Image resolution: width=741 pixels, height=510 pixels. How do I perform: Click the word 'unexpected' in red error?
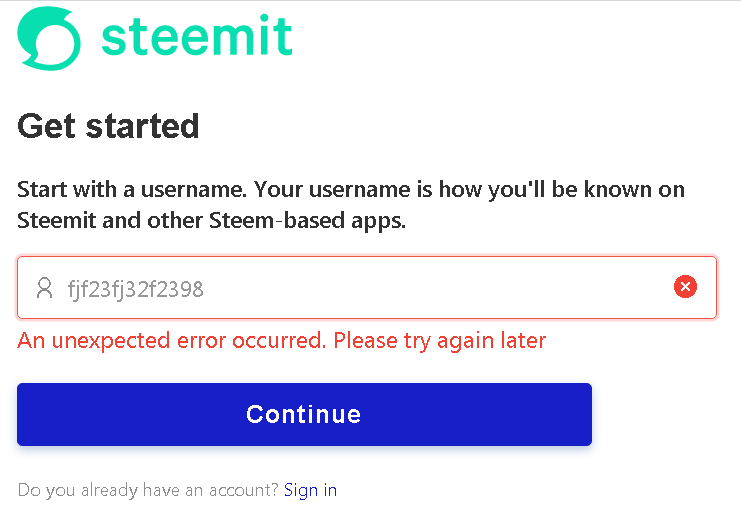click(112, 341)
